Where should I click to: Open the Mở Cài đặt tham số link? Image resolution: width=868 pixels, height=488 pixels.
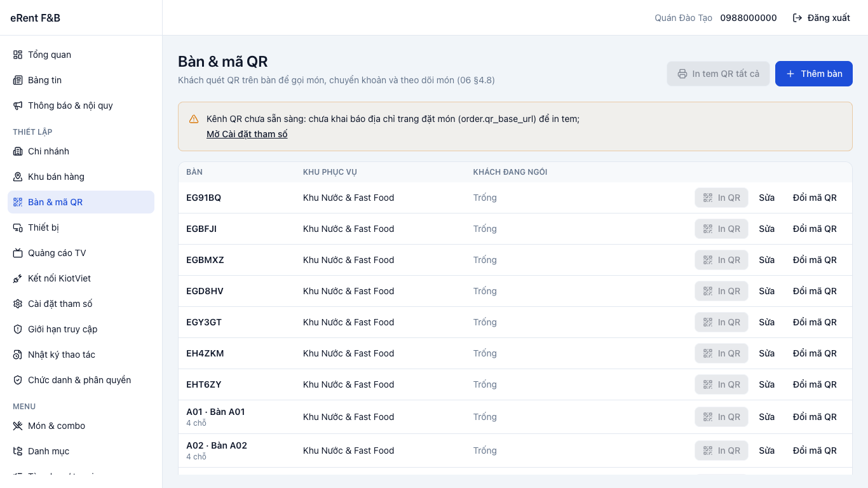(x=247, y=134)
